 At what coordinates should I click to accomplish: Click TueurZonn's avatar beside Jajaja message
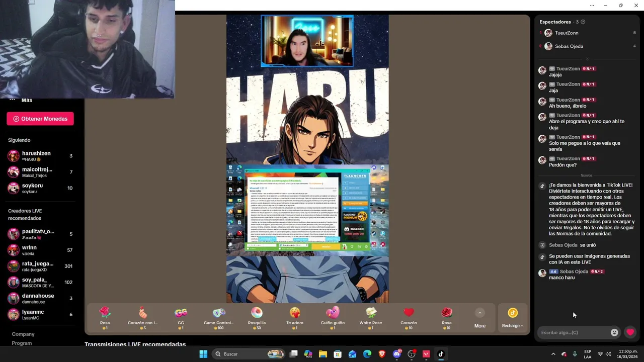542,70
